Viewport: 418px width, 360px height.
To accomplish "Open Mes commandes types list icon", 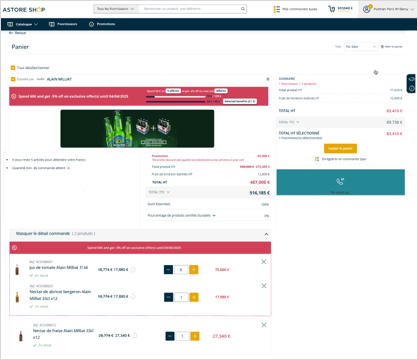I will tap(277, 9).
